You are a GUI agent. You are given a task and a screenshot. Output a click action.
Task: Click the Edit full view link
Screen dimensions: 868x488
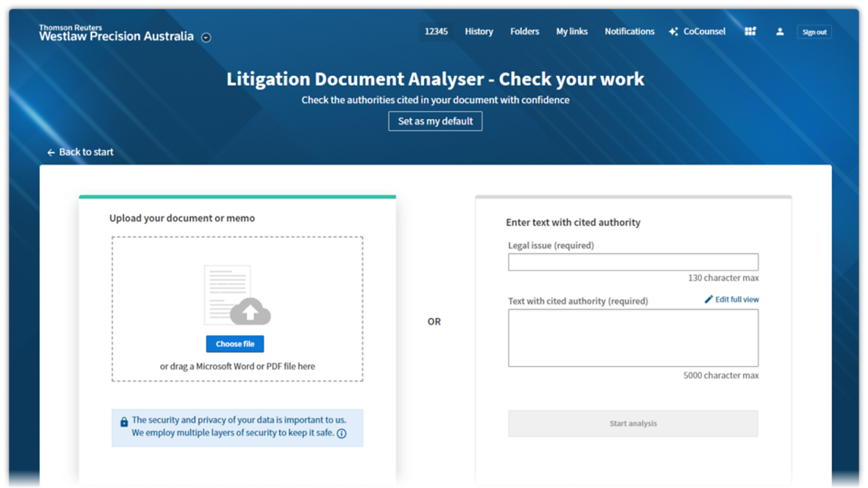tap(732, 300)
